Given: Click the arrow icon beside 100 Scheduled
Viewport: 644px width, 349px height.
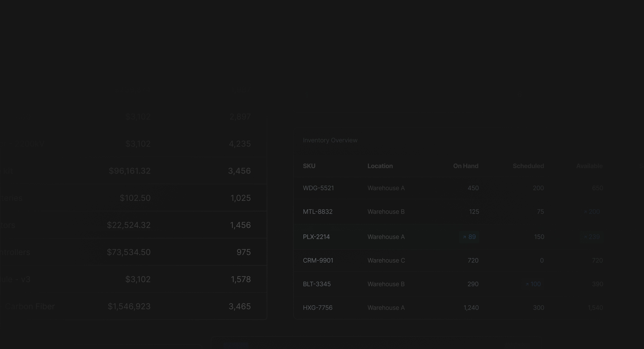Looking at the screenshot, I should pos(527,284).
